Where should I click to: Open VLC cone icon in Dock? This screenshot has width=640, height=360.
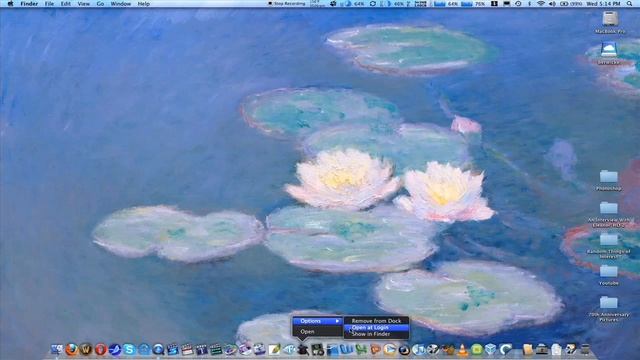tap(462, 349)
